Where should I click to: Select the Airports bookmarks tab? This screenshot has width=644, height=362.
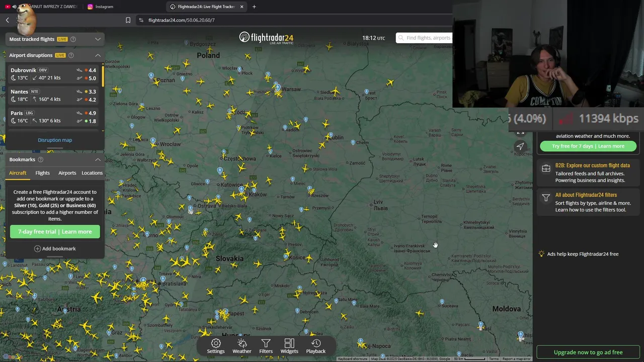click(x=67, y=173)
